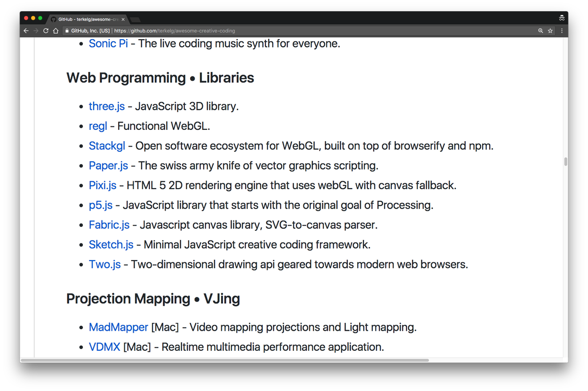The height and width of the screenshot is (391, 588).
Task: Click the Web Programming • Libraries heading
Action: (160, 78)
